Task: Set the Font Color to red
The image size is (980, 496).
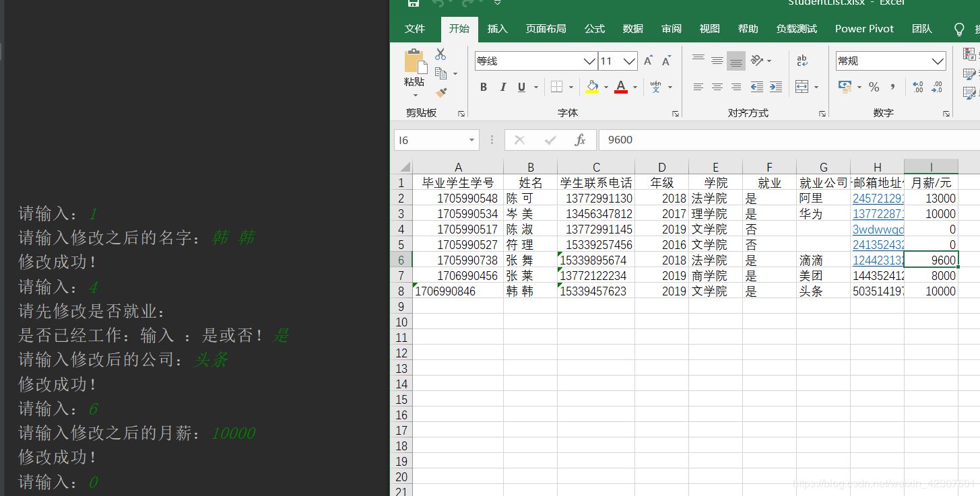Action: pos(620,87)
